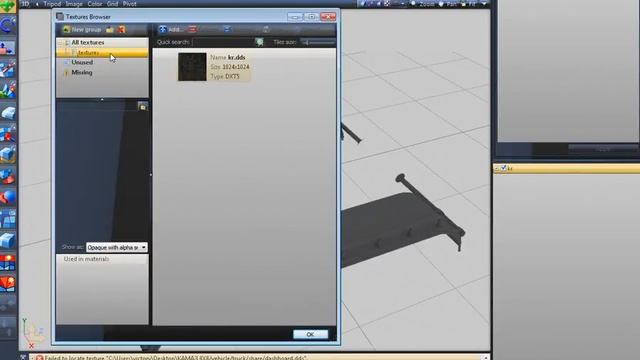Screen dimensions: 640x360
Task: Click the Zoom viewport tool
Action: point(423,4)
